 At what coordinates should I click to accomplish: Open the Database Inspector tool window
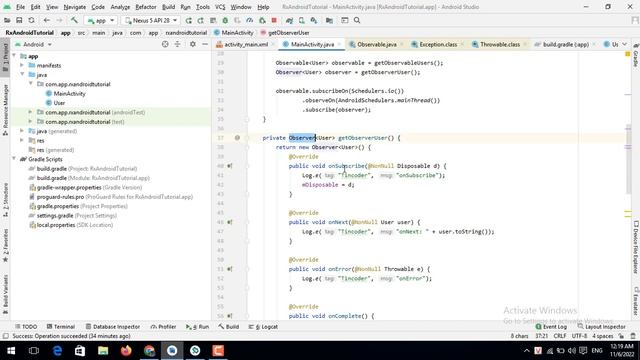(x=113, y=327)
